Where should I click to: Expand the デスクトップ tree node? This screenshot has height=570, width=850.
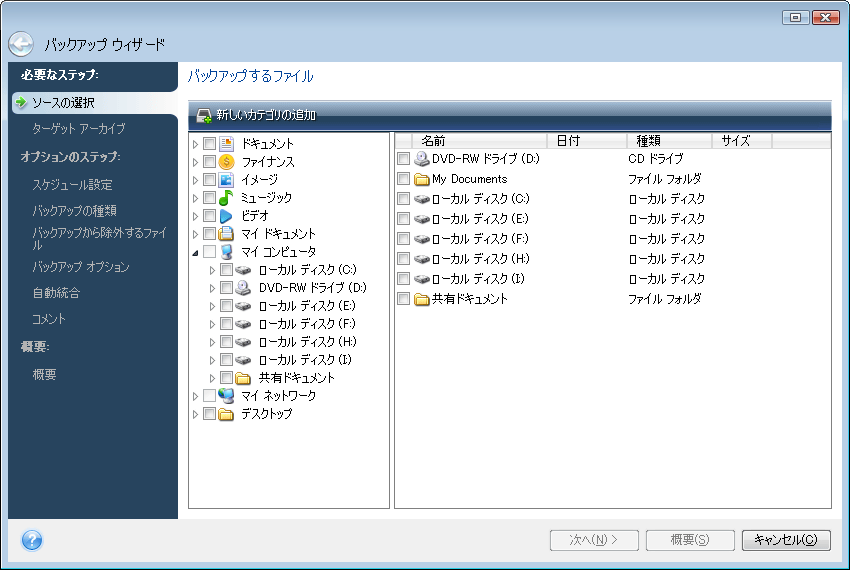(x=195, y=414)
